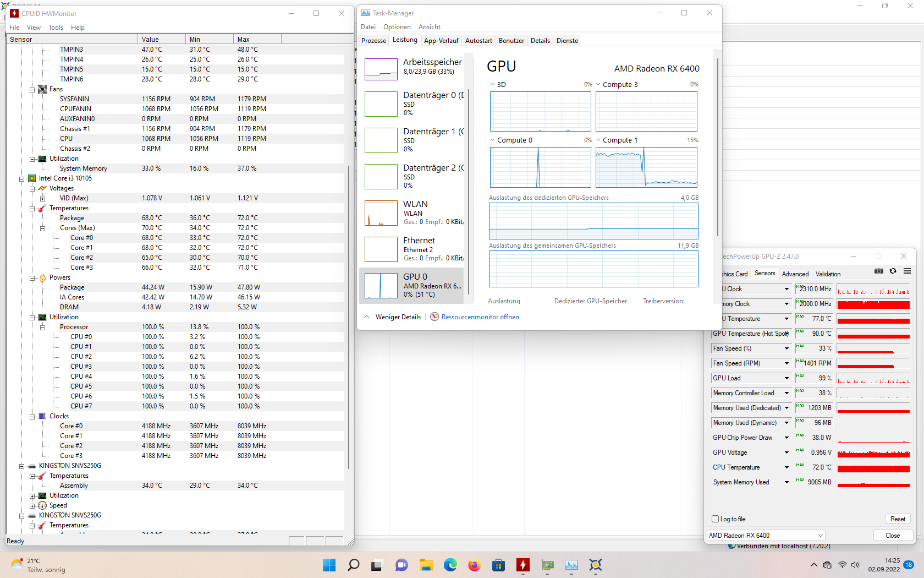This screenshot has height=578, width=924.
Task: Switch to the Advanced tab in GPU-Z
Action: coord(795,274)
